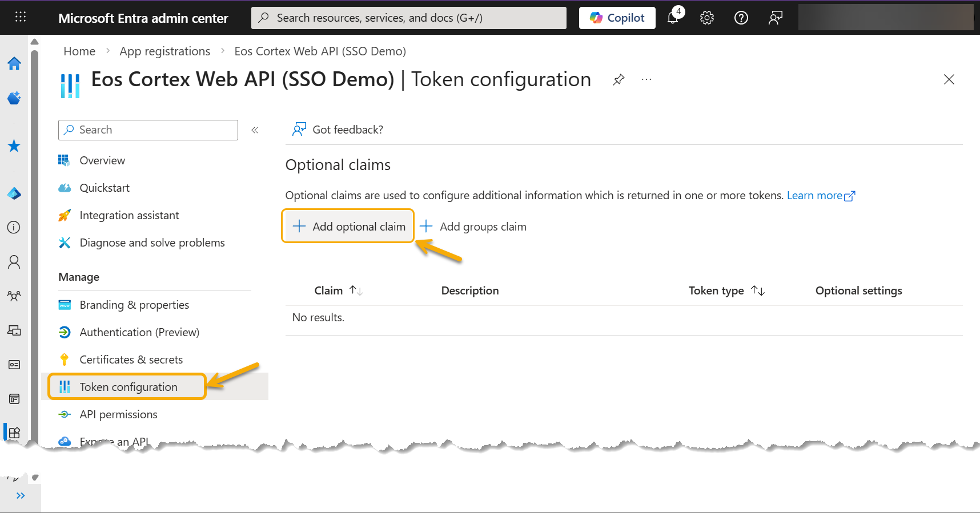Image resolution: width=980 pixels, height=513 pixels.
Task: Click the Microsoft Entra admin center title
Action: tap(143, 18)
